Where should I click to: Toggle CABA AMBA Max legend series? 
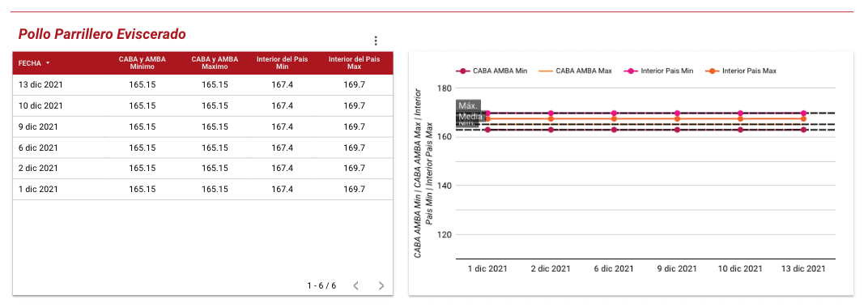click(575, 71)
